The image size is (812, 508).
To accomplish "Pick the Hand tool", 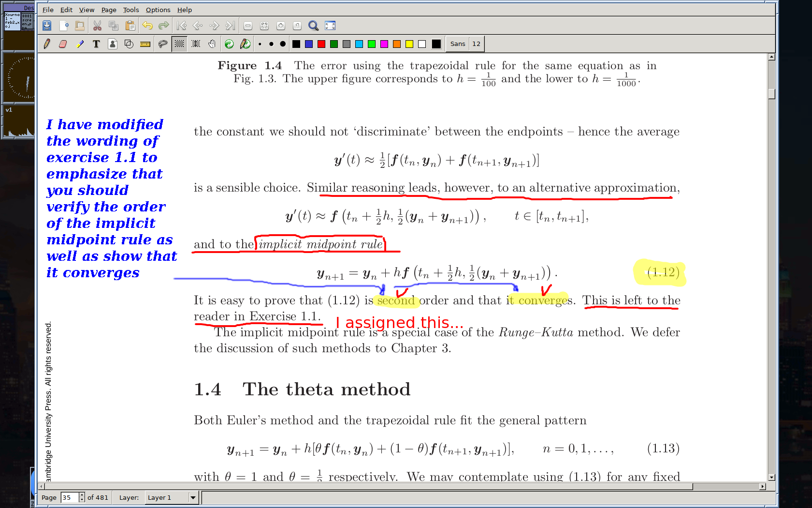I will click(212, 44).
